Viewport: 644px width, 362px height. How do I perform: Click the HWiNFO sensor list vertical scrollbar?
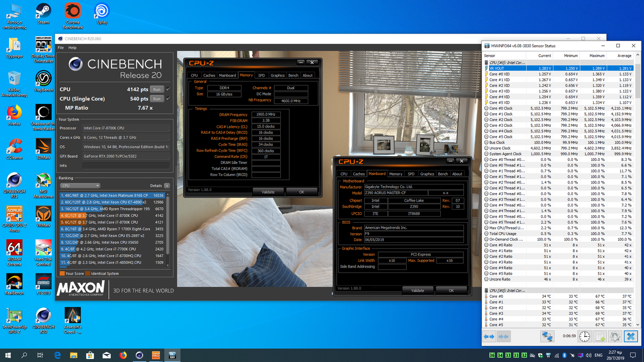pyautogui.click(x=638, y=81)
